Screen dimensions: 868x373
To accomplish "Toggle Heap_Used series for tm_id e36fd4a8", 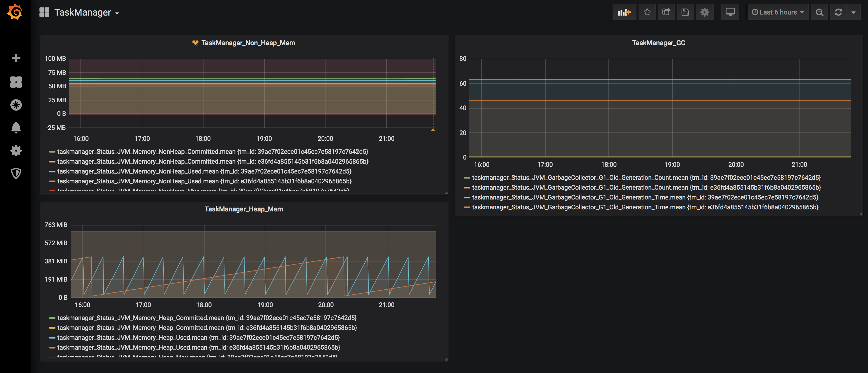I will (199, 347).
